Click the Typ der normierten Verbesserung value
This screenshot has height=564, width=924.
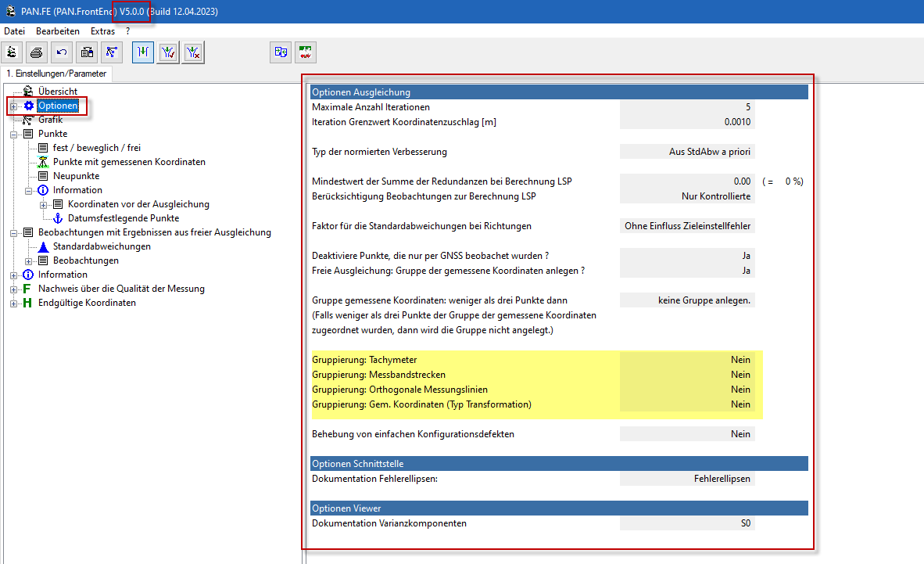coord(687,152)
